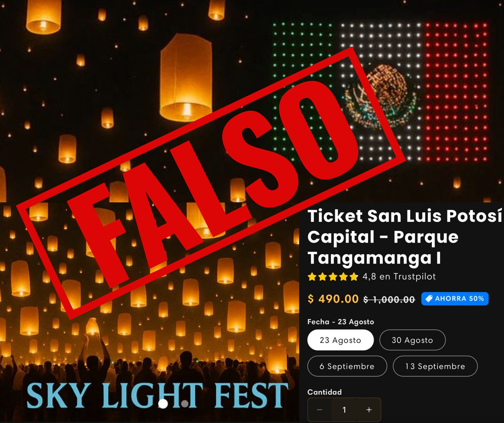Click the Sky Light Fest lantern image
Screen dimensions: 504x423
(149, 312)
